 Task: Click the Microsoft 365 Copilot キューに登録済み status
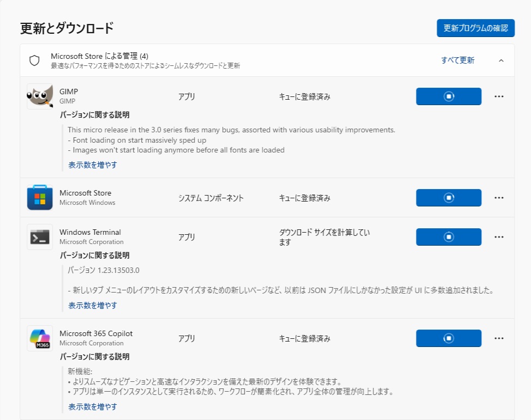tap(305, 338)
